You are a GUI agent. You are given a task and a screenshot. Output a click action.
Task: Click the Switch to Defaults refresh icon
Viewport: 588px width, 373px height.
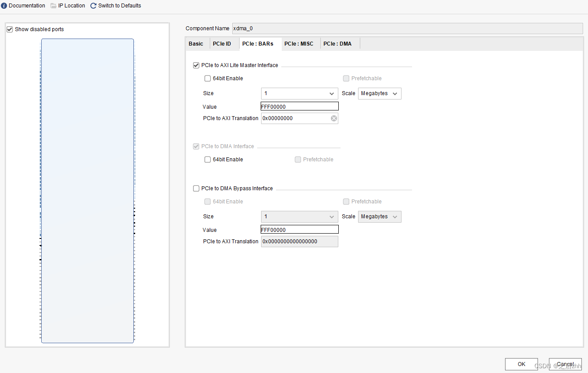(x=93, y=6)
